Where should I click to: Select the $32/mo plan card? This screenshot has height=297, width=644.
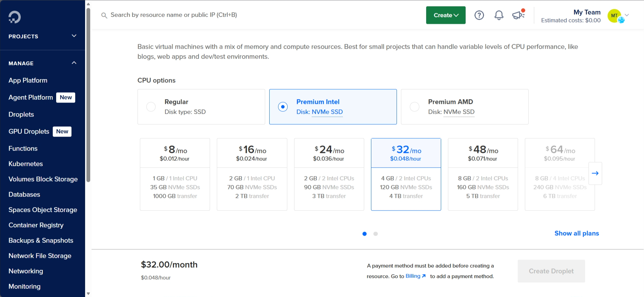coord(406,174)
